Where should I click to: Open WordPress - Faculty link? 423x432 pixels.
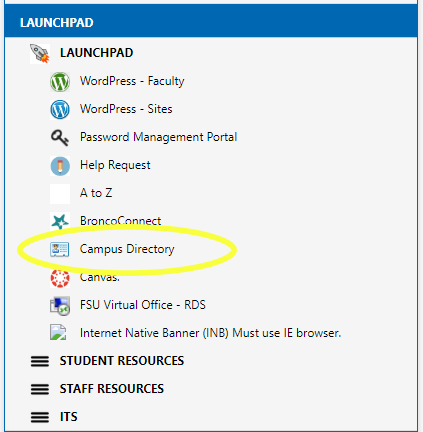point(132,81)
